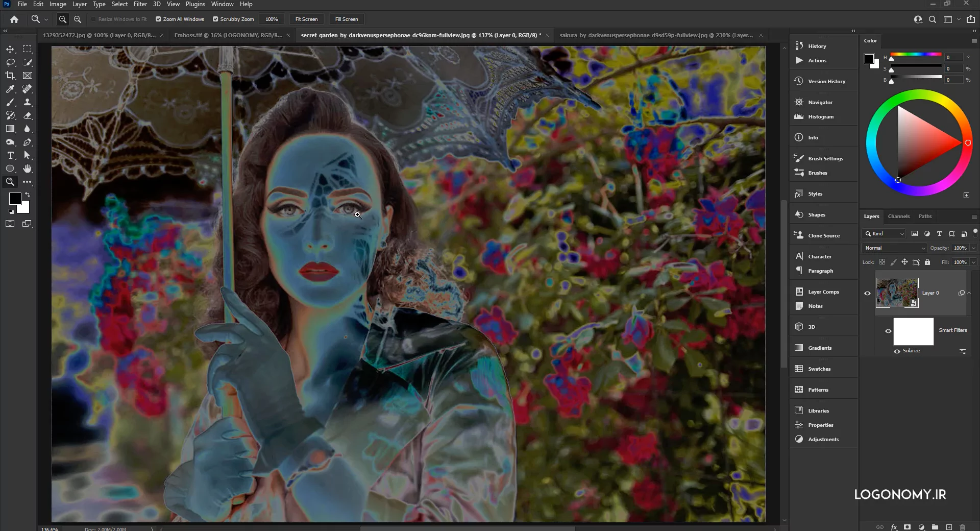Select the Lasso tool

[x=10, y=62]
